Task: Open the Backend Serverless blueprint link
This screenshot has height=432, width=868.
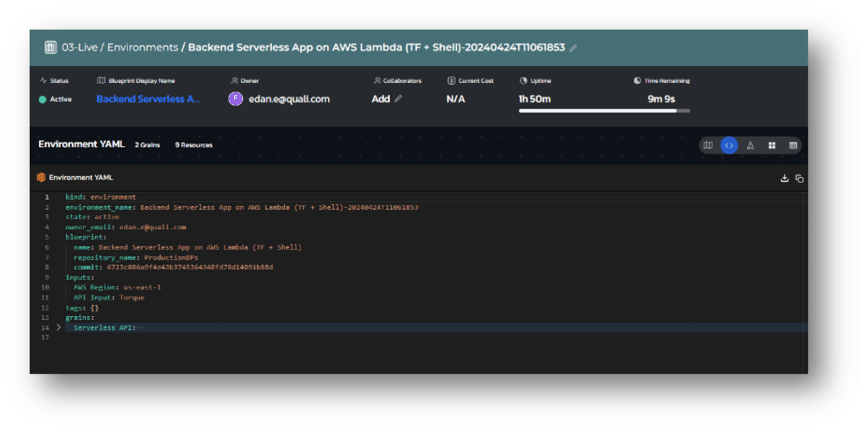Action: tap(148, 99)
